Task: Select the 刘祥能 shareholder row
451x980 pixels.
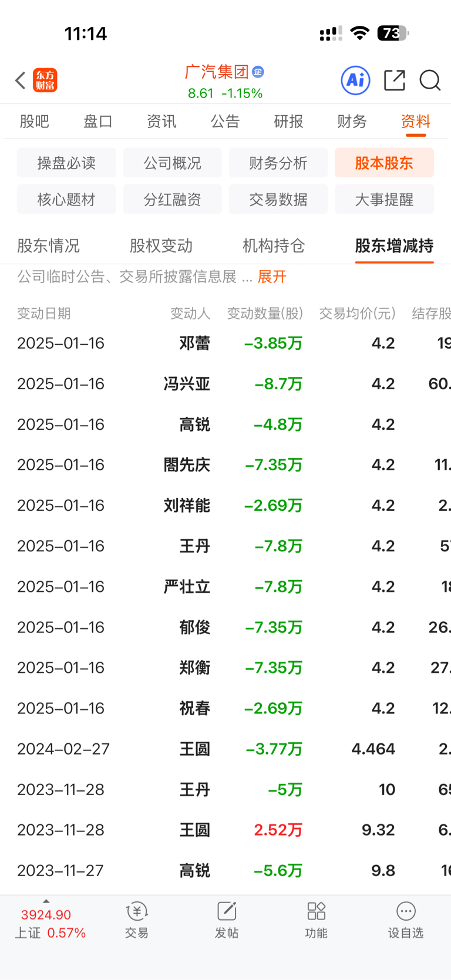Action: point(225,505)
